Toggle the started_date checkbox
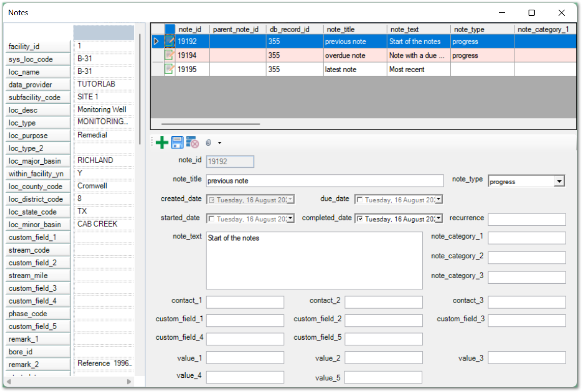This screenshot has width=582, height=392. tap(211, 219)
